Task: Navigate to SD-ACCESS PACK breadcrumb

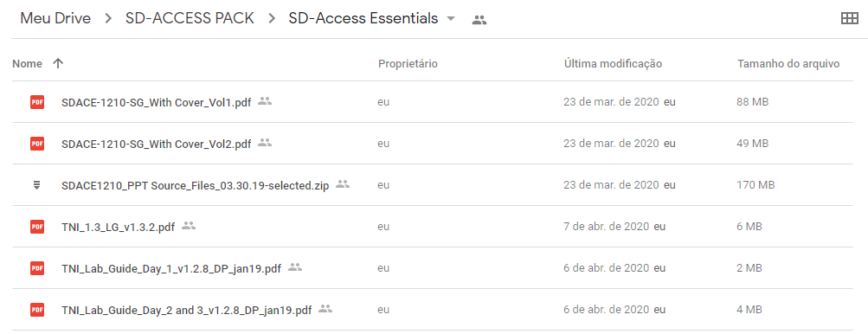Action: 190,18
